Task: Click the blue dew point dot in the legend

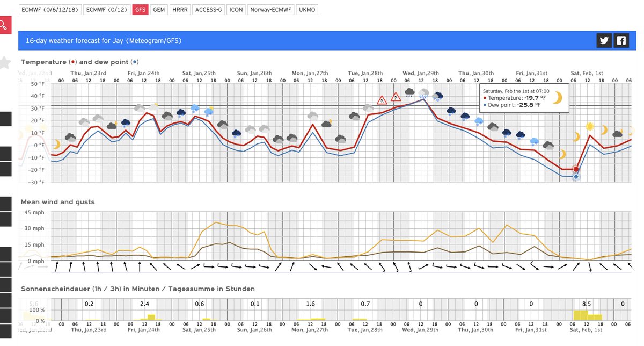Action: coord(134,62)
